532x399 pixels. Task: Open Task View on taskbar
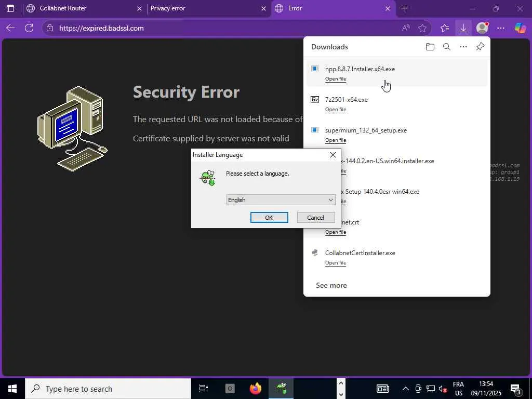204,389
